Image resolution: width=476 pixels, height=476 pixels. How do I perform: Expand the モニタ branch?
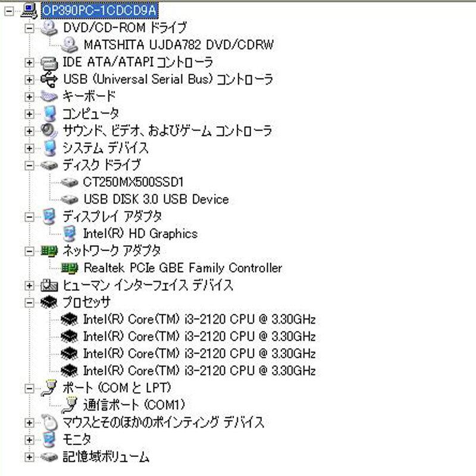[29, 440]
